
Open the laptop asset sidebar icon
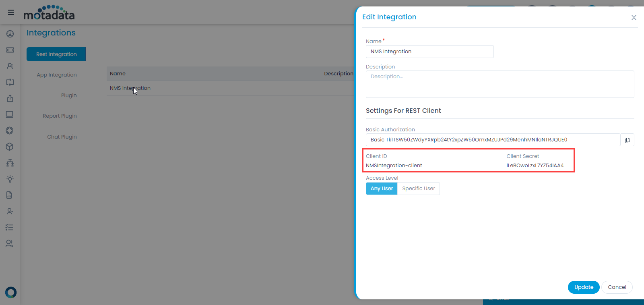click(10, 114)
